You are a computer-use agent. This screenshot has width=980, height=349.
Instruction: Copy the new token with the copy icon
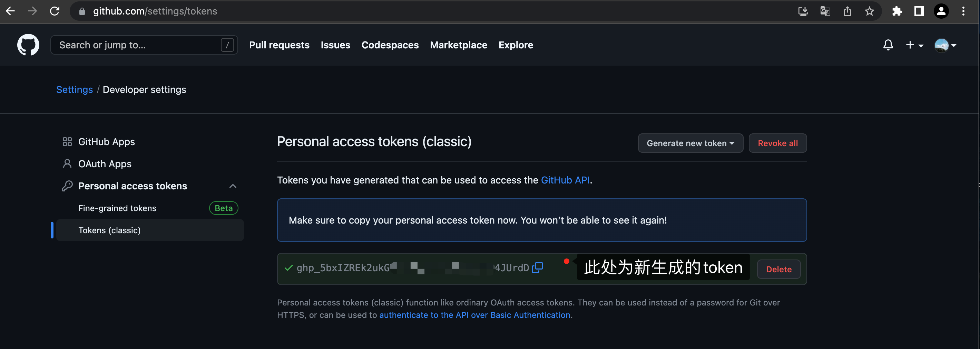(x=537, y=267)
